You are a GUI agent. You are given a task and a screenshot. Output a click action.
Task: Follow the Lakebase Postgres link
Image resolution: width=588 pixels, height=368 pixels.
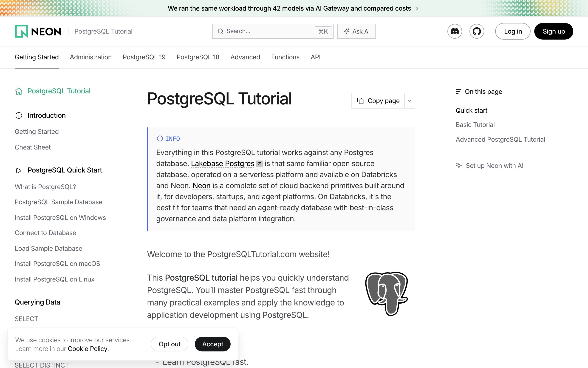[x=223, y=164]
